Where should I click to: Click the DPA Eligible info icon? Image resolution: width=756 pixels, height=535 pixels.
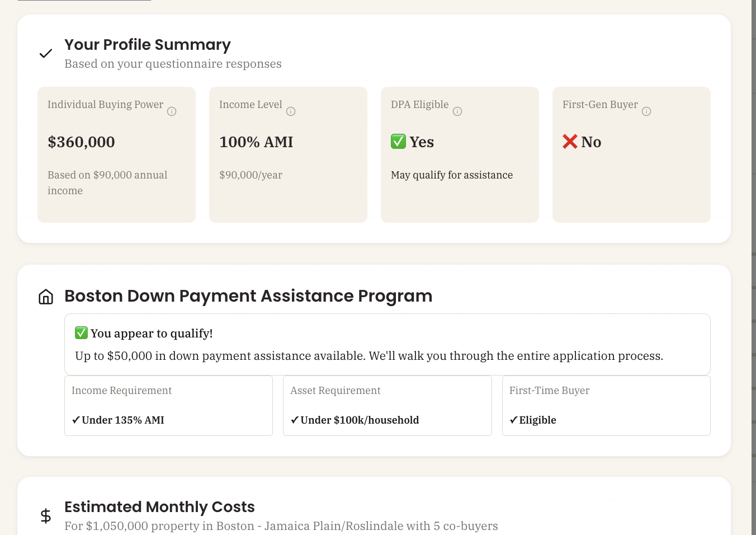(x=457, y=111)
